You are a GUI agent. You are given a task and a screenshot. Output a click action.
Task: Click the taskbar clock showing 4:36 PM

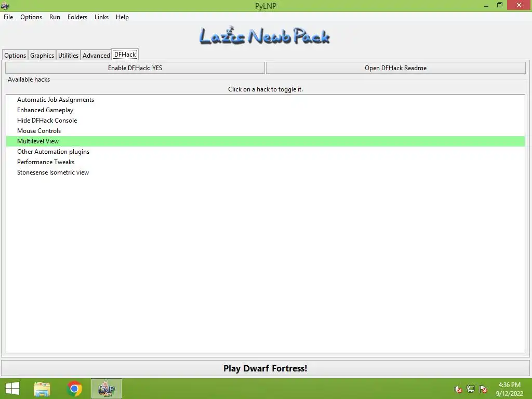(509, 389)
